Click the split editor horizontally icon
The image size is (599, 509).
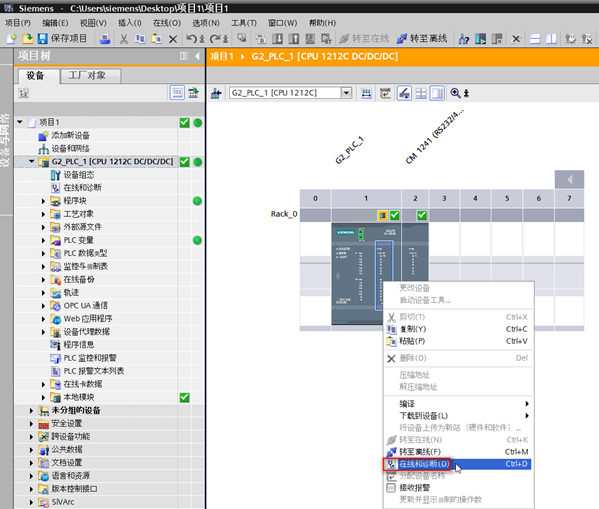535,39
